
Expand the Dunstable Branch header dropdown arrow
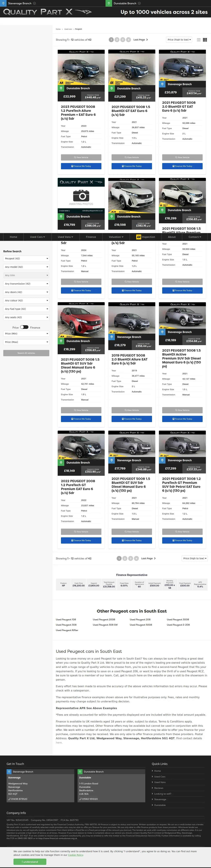140,3
